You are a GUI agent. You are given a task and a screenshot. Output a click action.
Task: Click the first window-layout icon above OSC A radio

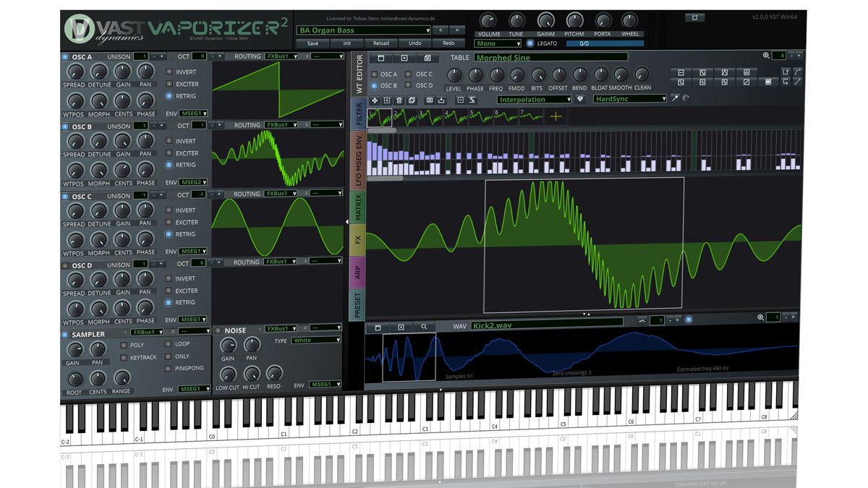(381, 58)
